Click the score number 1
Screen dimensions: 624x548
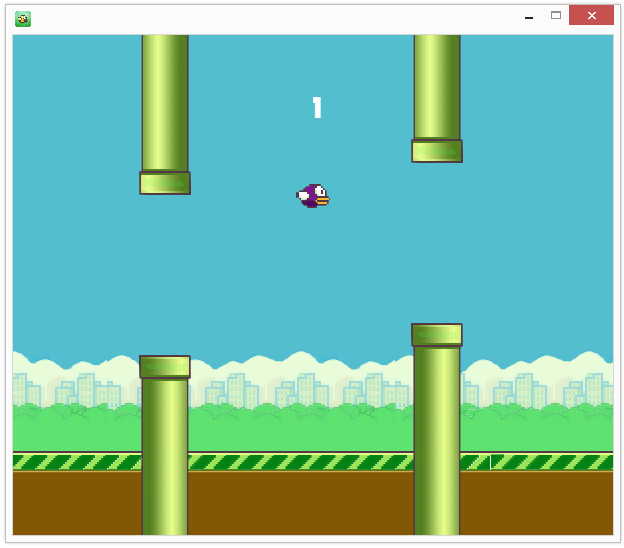317,107
